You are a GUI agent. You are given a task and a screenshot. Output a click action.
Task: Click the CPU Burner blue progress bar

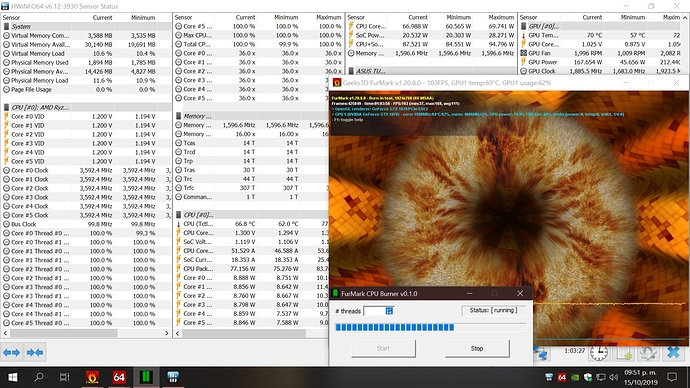pyautogui.click(x=430, y=327)
